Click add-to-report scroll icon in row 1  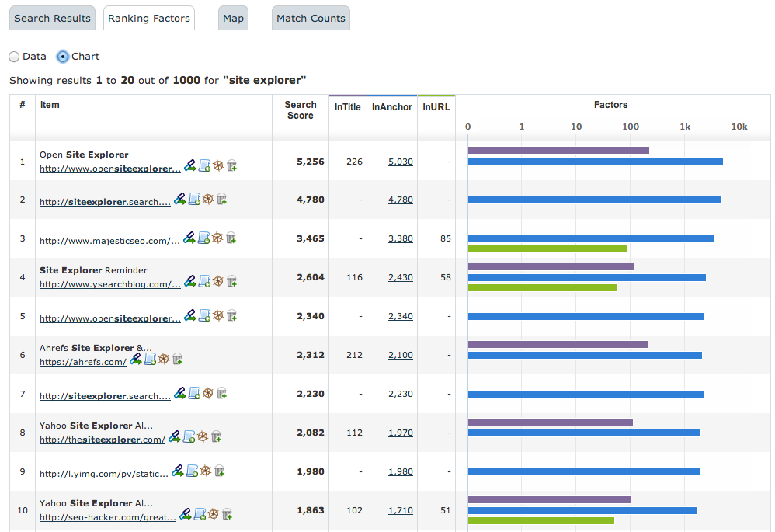pyautogui.click(x=205, y=165)
